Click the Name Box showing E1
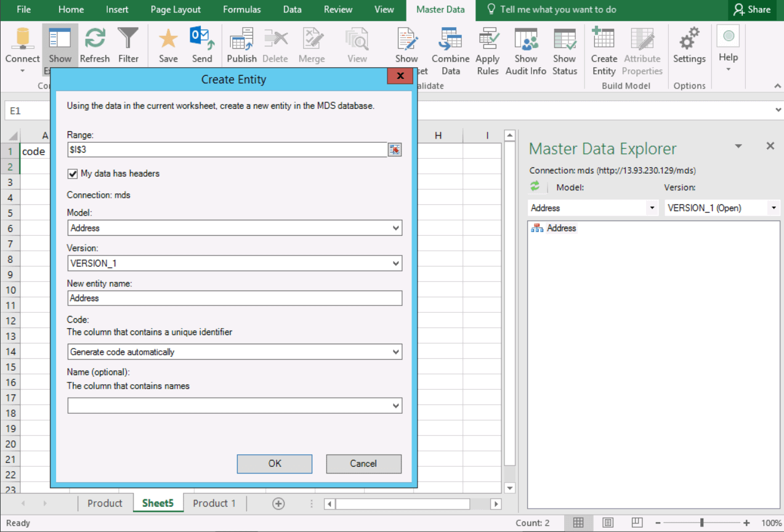 tap(28, 111)
